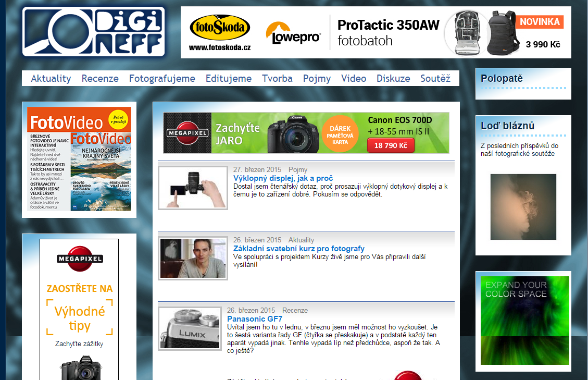Go to the Recenze section
This screenshot has width=588, height=380.
(x=100, y=78)
